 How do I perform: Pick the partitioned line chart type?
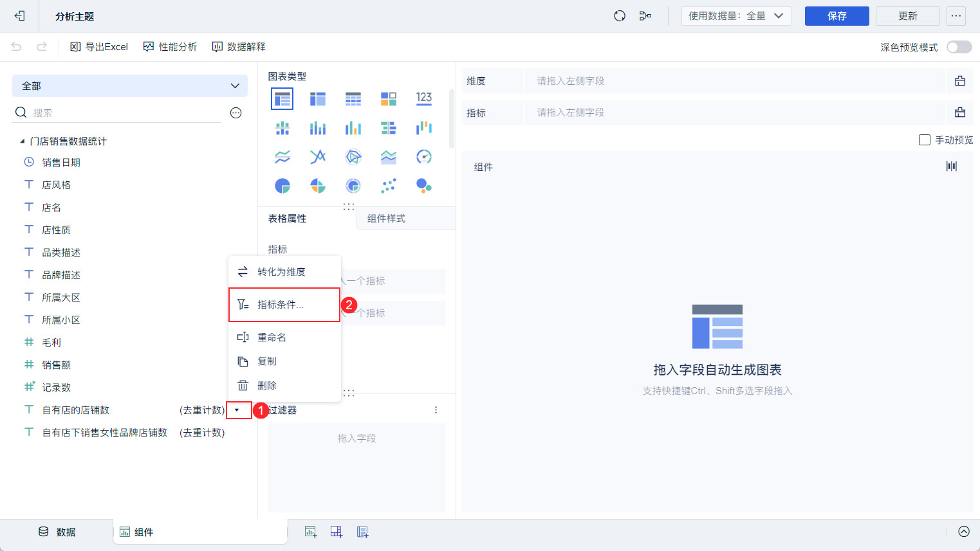(x=282, y=157)
